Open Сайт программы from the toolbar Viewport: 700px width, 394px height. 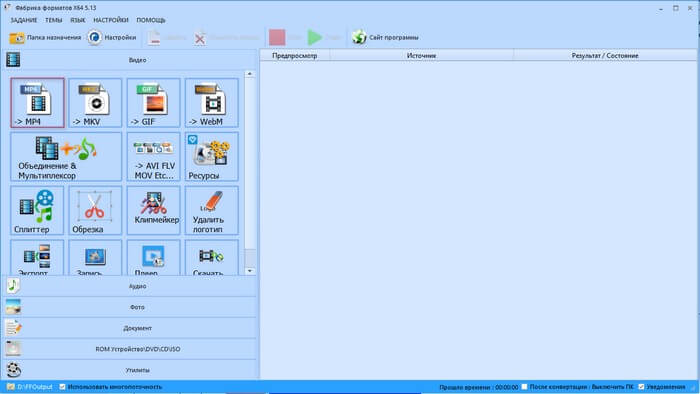click(385, 37)
